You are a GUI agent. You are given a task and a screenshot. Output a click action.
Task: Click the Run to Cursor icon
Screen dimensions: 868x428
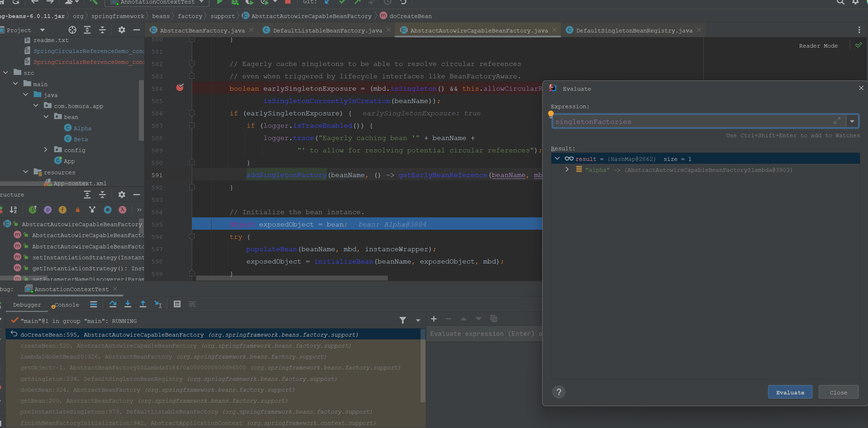tap(158, 304)
